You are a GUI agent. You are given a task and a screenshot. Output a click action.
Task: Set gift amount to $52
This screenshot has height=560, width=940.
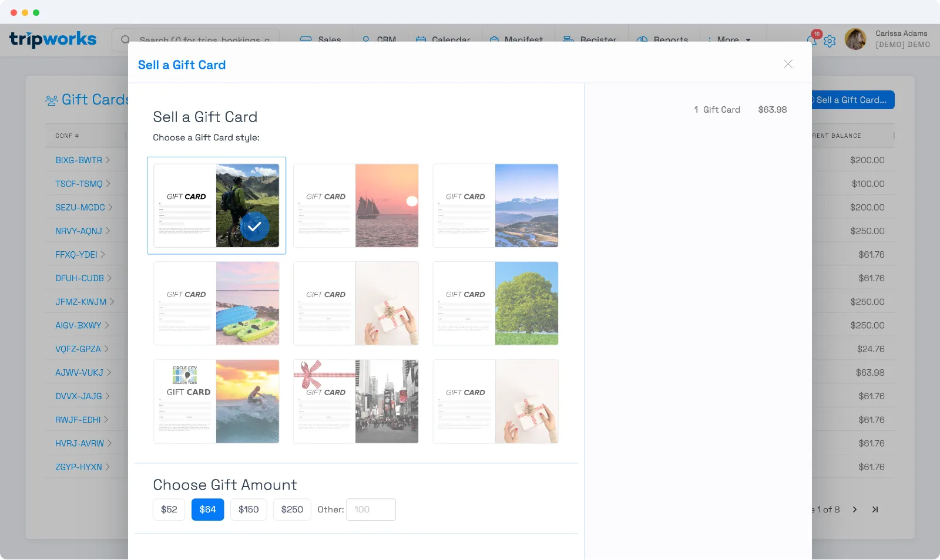pos(169,510)
